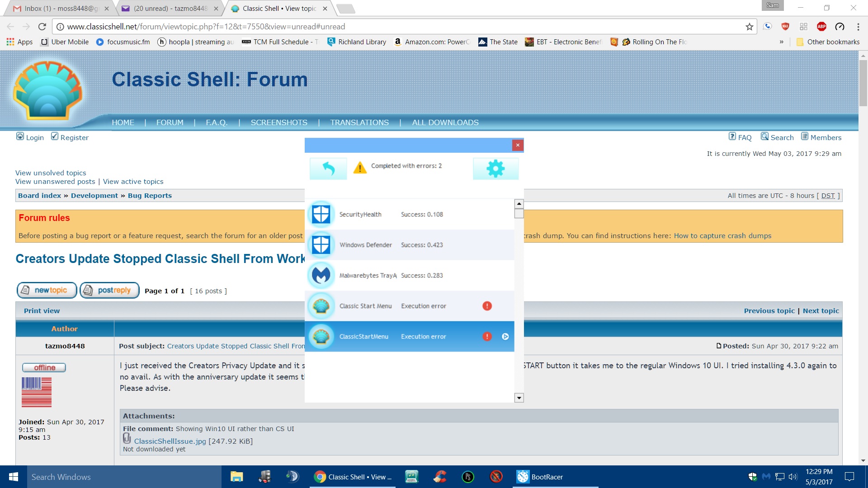
Task: Open the SCREENSHOTS menu item
Action: (279, 122)
